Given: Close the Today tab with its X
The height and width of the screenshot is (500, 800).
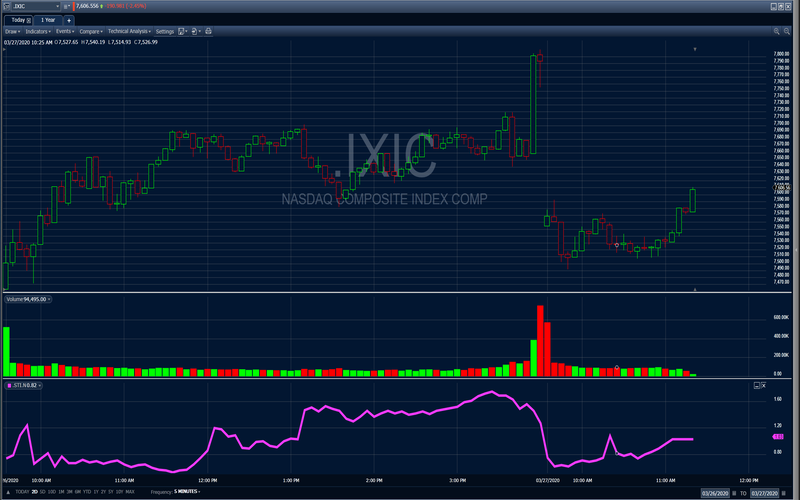Looking at the screenshot, I should (x=31, y=19).
